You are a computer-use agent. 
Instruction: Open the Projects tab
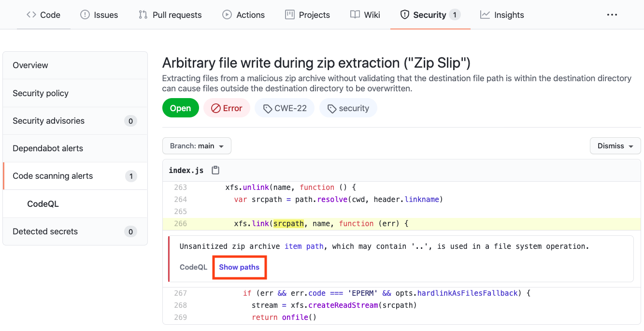307,15
